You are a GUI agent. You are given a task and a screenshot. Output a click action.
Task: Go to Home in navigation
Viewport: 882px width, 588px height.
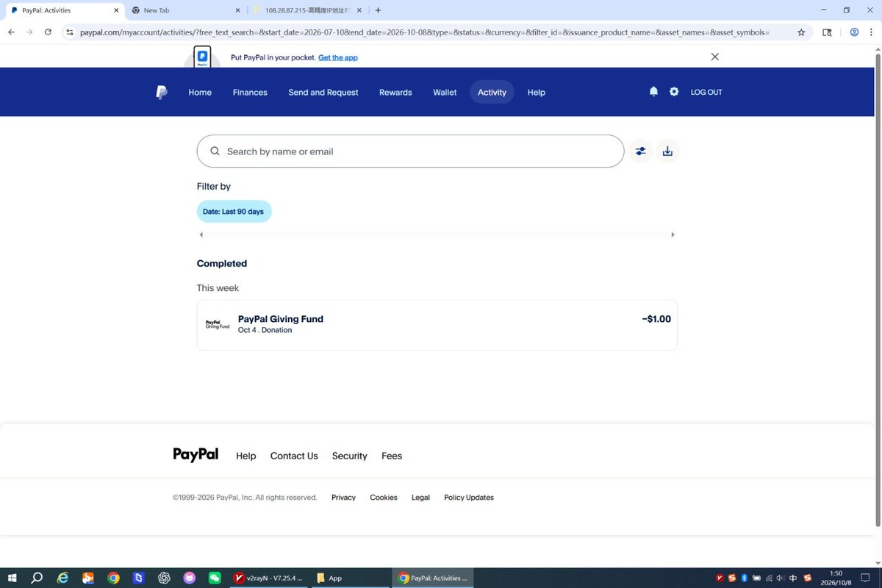[200, 93]
